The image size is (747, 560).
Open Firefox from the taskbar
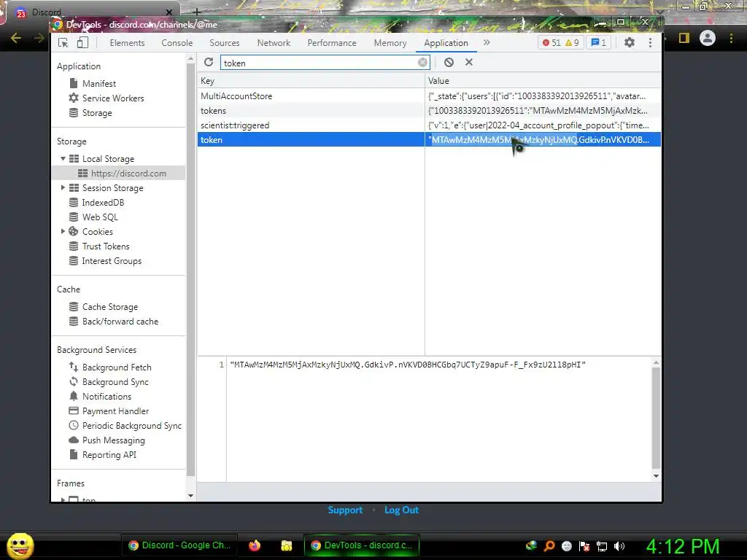click(255, 545)
